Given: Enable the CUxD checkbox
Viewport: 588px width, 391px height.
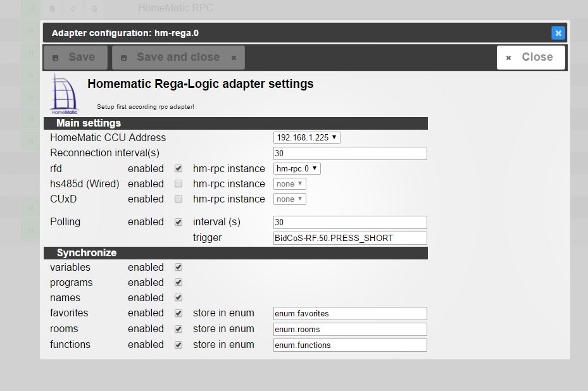Looking at the screenshot, I should click(178, 199).
